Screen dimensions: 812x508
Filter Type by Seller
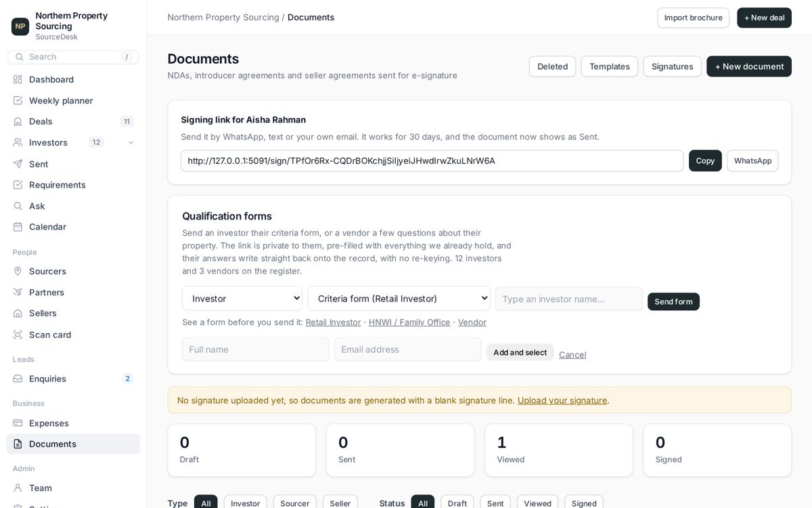pyautogui.click(x=340, y=503)
